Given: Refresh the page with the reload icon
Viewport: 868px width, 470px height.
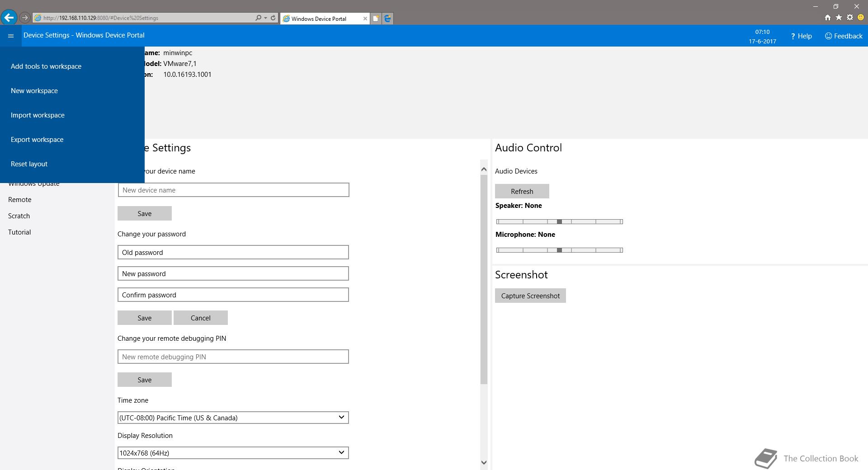Looking at the screenshot, I should (x=273, y=18).
